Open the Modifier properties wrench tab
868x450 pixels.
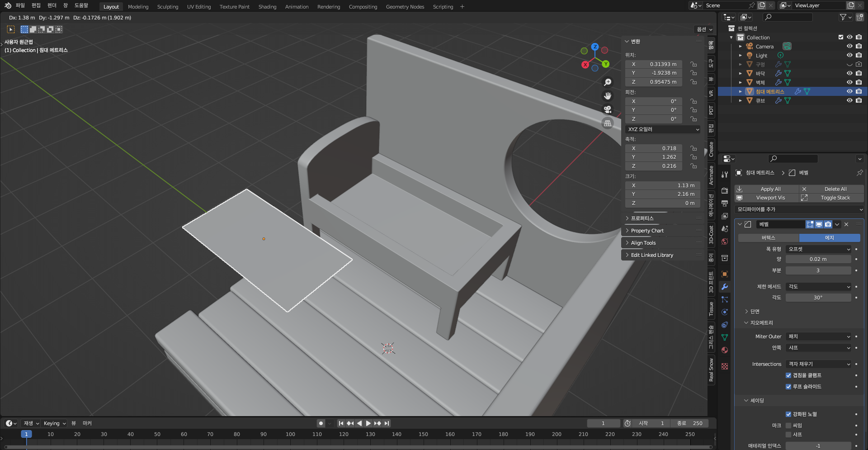click(725, 287)
